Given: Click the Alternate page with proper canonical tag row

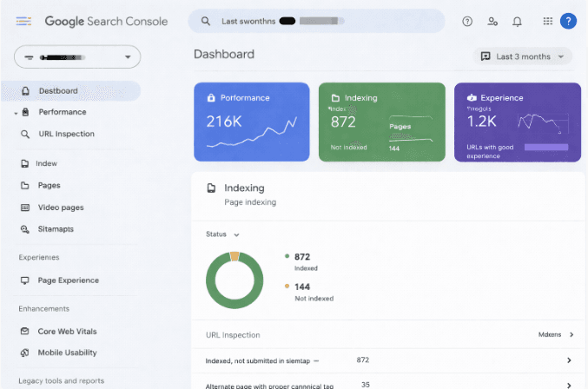Looking at the screenshot, I should point(389,382).
